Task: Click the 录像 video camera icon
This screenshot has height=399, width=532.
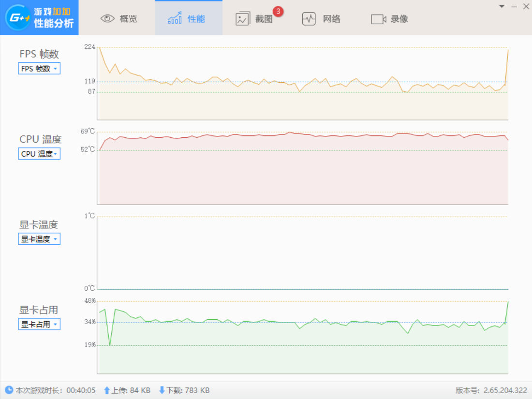Action: (378, 19)
